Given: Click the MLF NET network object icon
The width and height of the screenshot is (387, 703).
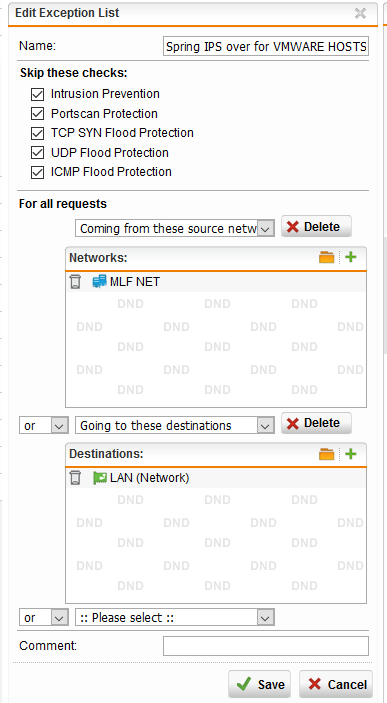Looking at the screenshot, I should pyautogui.click(x=99, y=282).
